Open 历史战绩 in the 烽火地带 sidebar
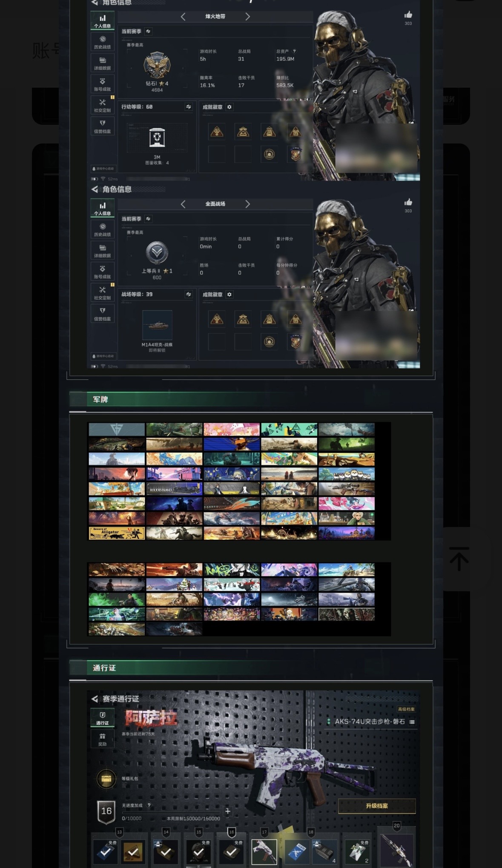The image size is (502, 868). click(x=102, y=42)
